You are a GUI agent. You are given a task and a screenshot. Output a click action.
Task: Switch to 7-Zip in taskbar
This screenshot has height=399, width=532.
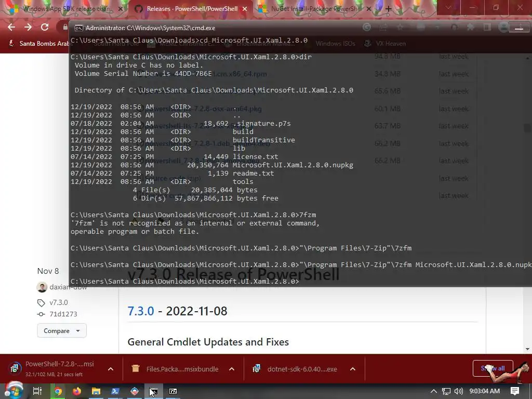(x=173, y=391)
